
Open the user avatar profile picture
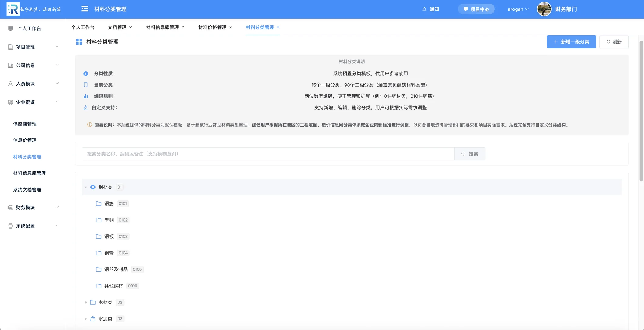pos(544,9)
